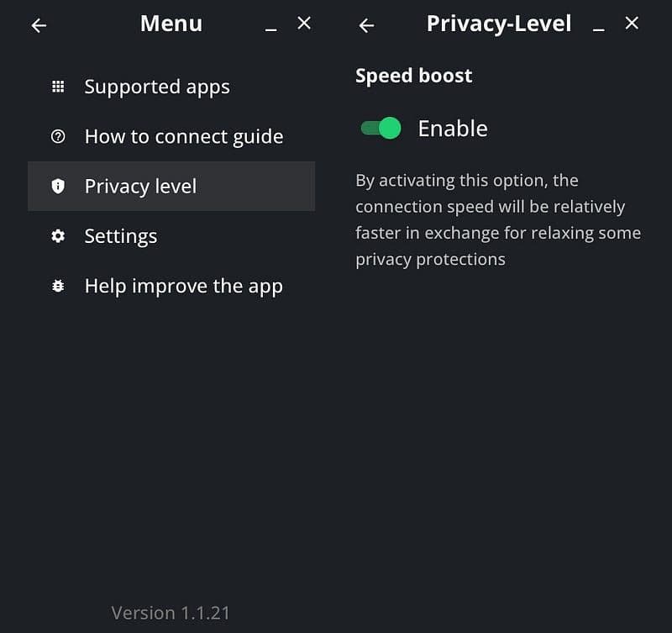Close the Menu panel window

(304, 24)
